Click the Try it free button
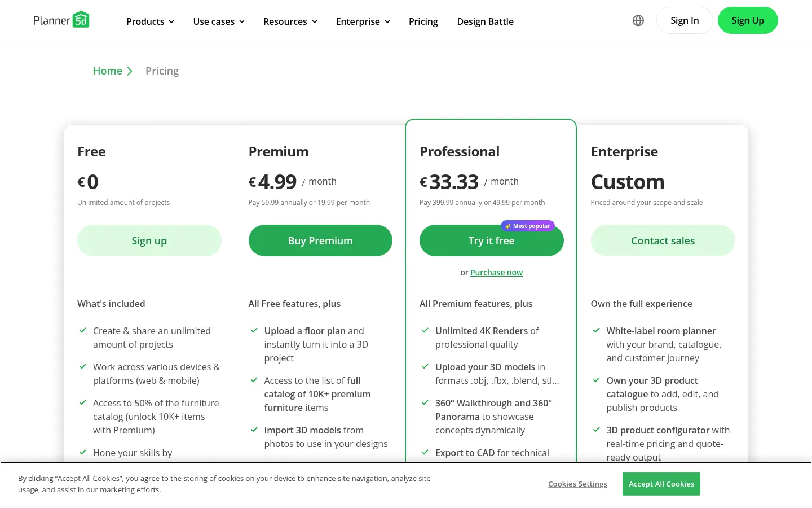Image resolution: width=812 pixels, height=508 pixels. click(492, 240)
